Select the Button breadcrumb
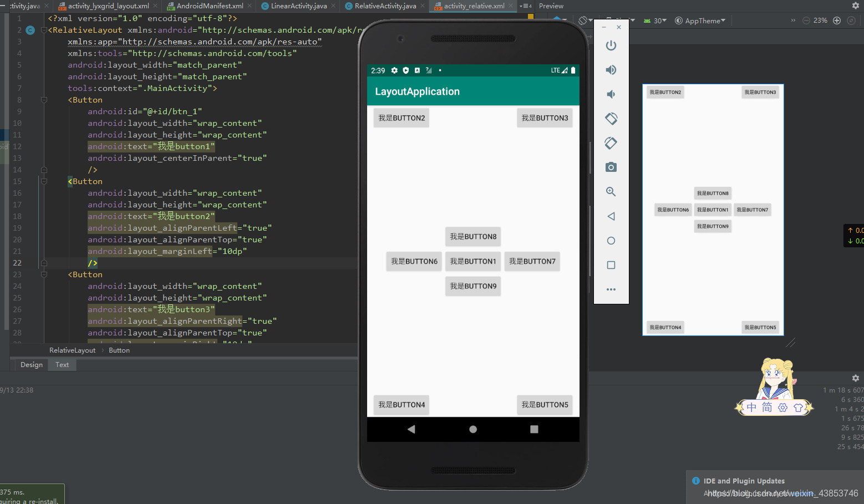 click(x=119, y=350)
